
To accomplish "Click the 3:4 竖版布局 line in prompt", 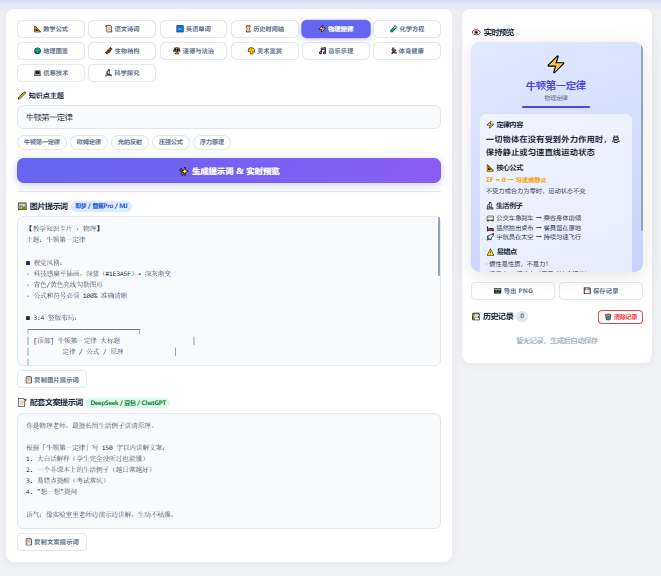I will pyautogui.click(x=51, y=318).
